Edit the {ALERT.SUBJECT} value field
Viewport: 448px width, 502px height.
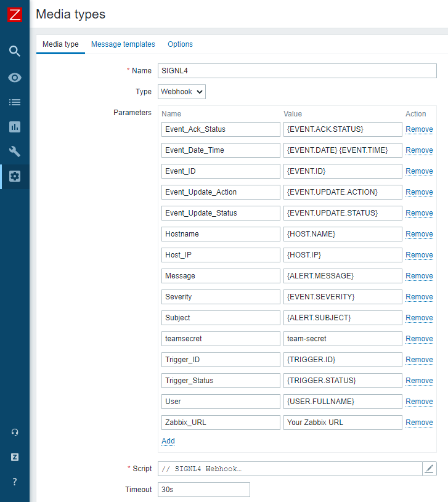(343, 318)
